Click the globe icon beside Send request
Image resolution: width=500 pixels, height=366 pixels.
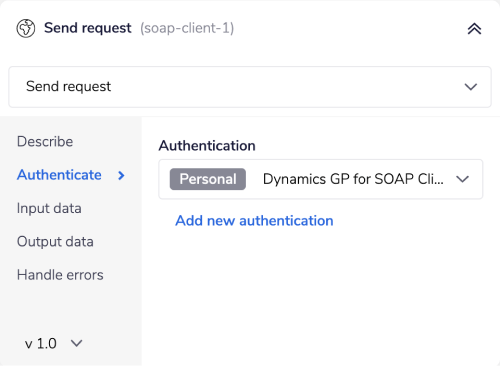tap(26, 28)
